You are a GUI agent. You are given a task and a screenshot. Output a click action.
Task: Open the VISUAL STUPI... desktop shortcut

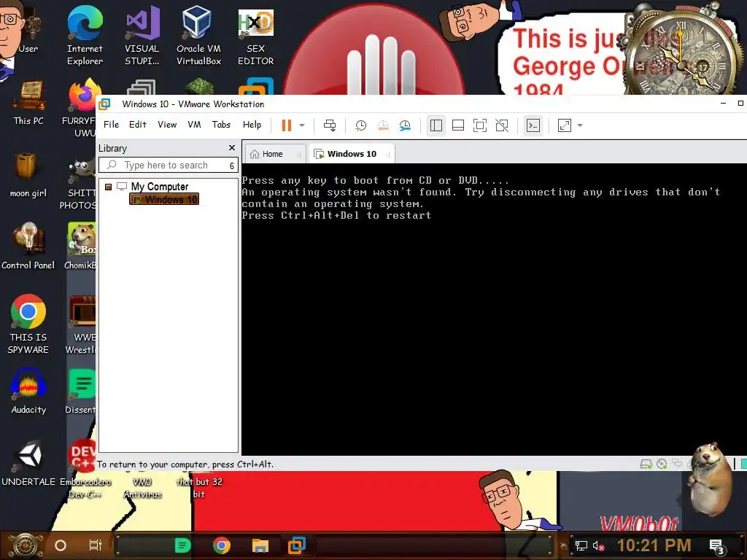click(142, 35)
